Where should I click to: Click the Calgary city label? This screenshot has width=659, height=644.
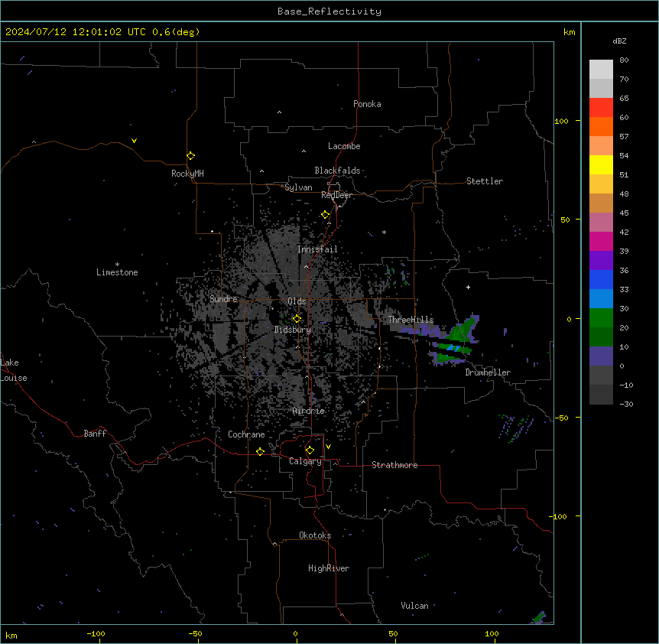click(x=305, y=461)
